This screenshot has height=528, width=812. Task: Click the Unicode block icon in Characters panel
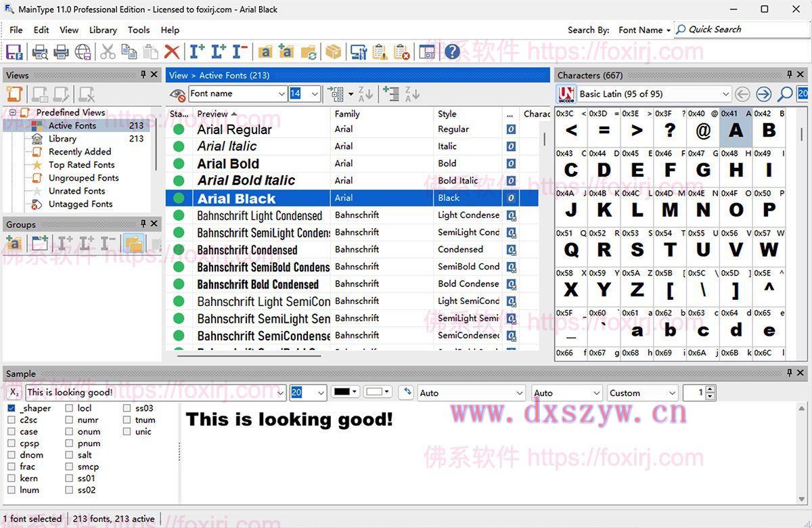(566, 94)
